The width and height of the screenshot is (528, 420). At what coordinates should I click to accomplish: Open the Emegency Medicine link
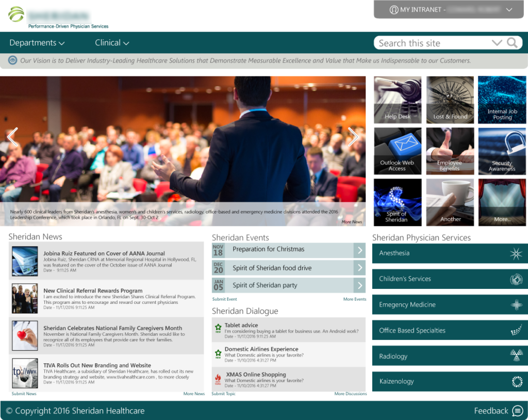[450, 305]
